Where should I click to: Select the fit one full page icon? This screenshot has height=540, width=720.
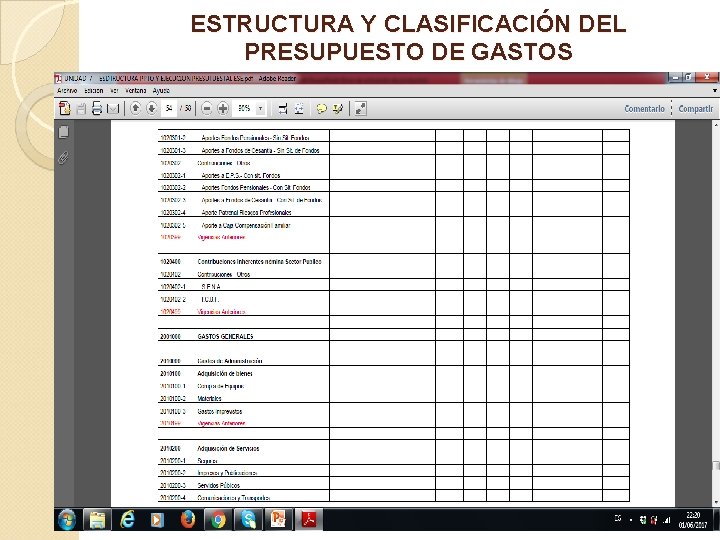[x=299, y=109]
